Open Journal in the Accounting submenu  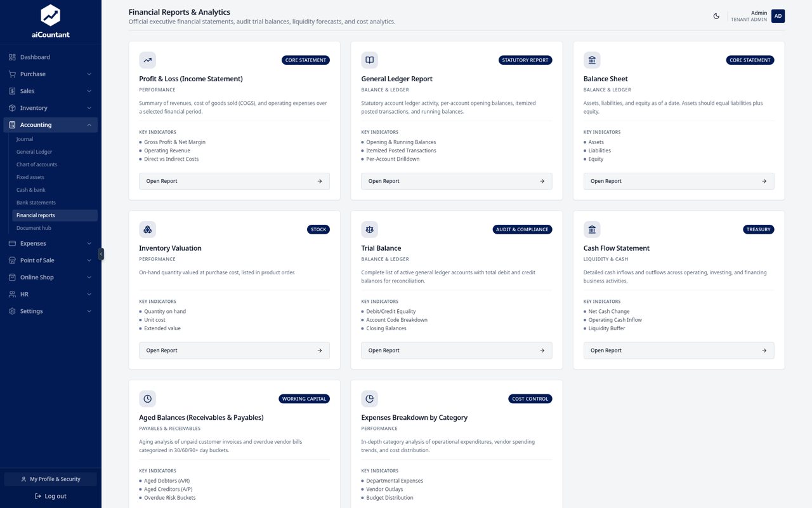(55, 139)
